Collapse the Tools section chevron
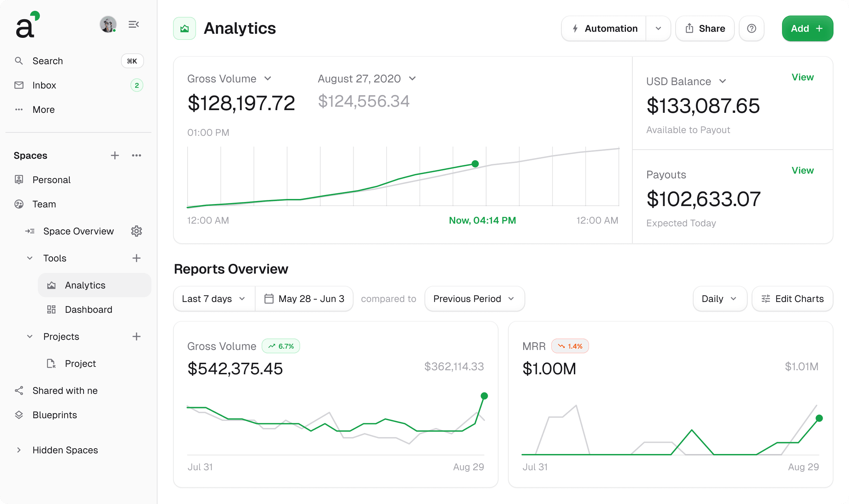849x504 pixels. [30, 258]
